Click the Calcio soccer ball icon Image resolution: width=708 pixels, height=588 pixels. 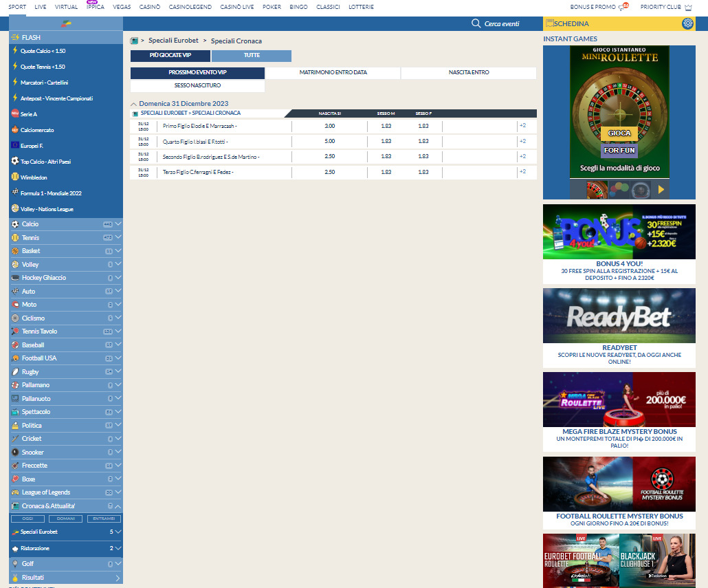pos(15,224)
